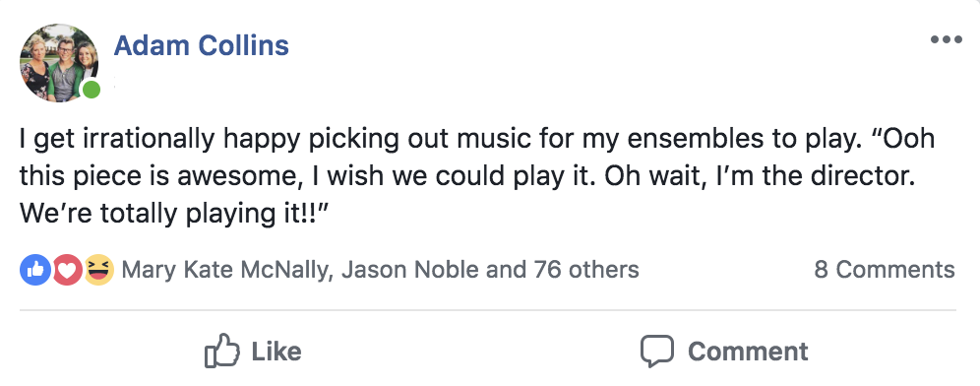Open Adam Collins profile name link
Viewport: 980px width, 386px height.
[202, 45]
